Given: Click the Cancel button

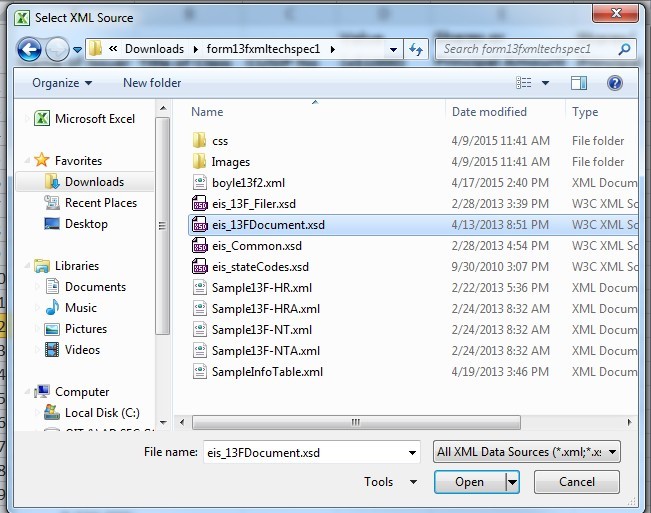Looking at the screenshot, I should click(x=577, y=482).
